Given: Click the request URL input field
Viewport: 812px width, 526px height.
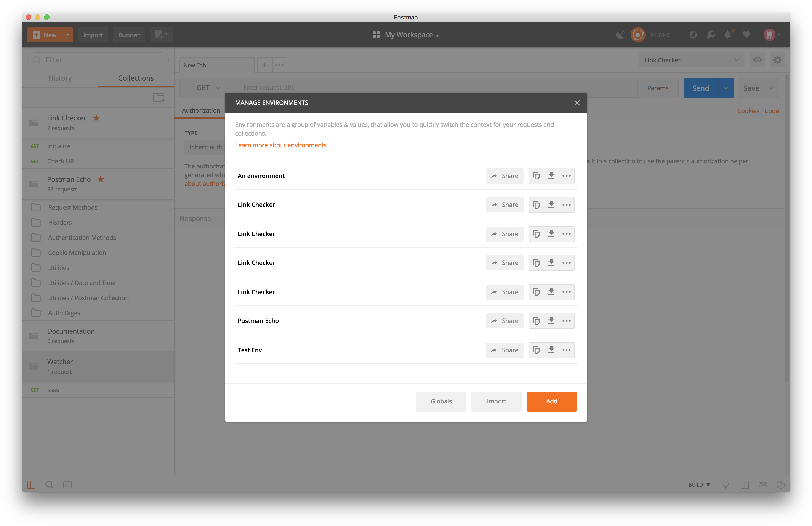Looking at the screenshot, I should 438,88.
